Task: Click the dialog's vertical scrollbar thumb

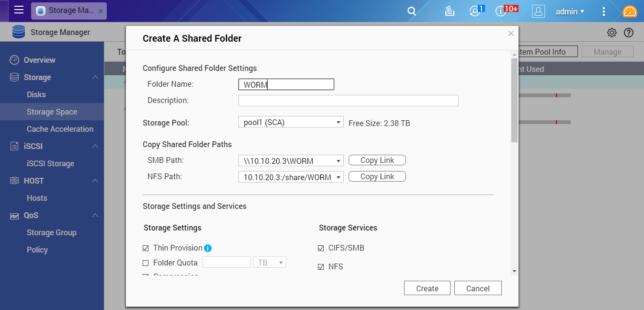Action: pos(514,101)
